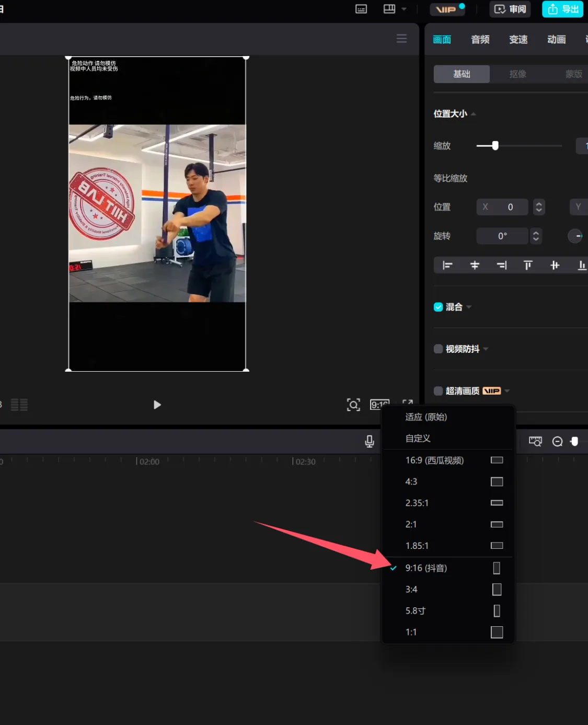Select 16:9 (西瓜视频) ratio
Viewport: 588px width, 725px height.
click(x=448, y=461)
